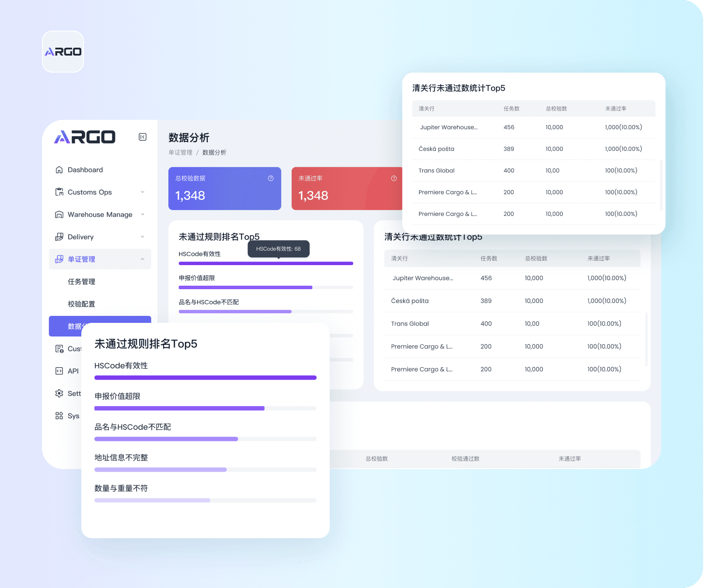
Task: Click the Settings gear icon in sidebar
Action: click(x=59, y=393)
